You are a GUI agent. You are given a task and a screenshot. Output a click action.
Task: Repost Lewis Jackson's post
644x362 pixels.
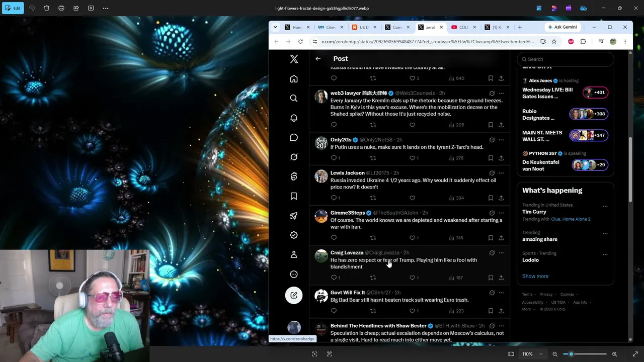coord(373,198)
